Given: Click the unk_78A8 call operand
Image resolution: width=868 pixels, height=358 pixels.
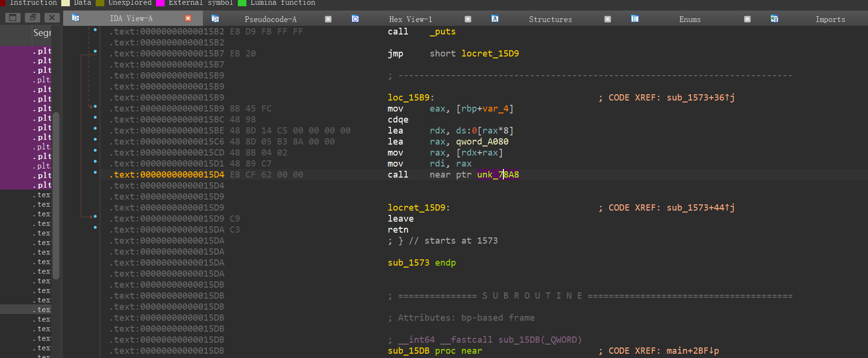Looking at the screenshot, I should coord(498,175).
